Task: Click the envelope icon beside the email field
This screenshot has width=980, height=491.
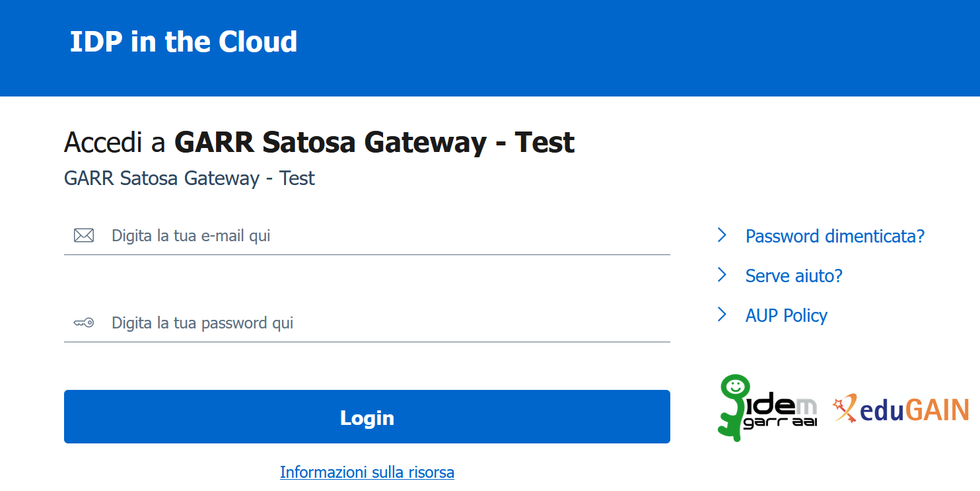Action: click(83, 235)
